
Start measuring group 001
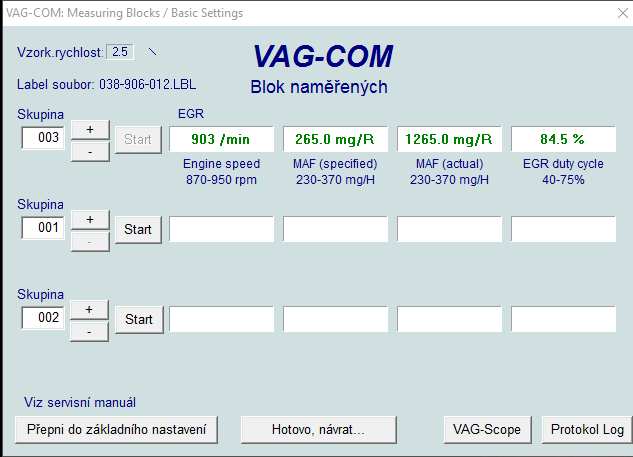point(138,230)
